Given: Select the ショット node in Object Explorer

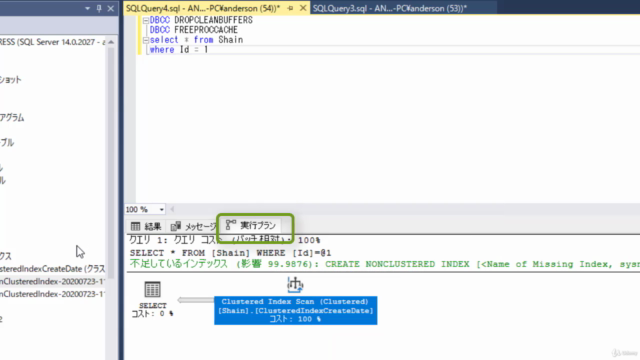Looking at the screenshot, I should point(11,80).
